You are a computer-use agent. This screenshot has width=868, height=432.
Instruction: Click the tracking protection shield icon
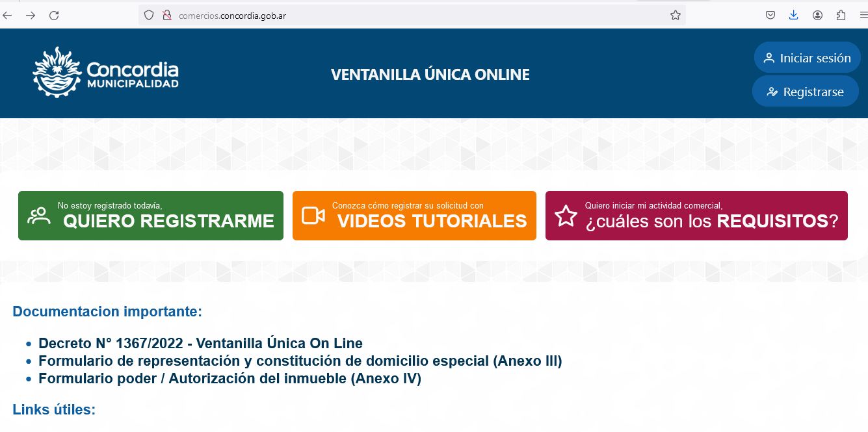149,16
